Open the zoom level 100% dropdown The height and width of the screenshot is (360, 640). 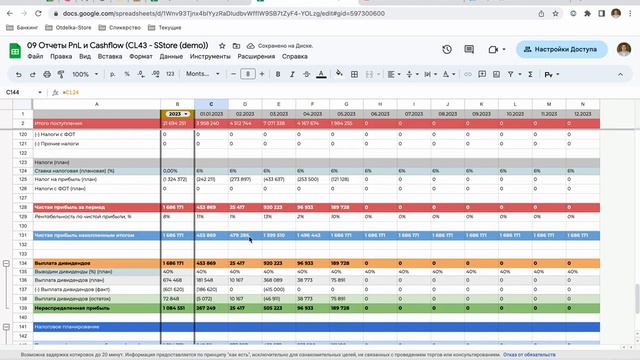pyautogui.click(x=85, y=74)
